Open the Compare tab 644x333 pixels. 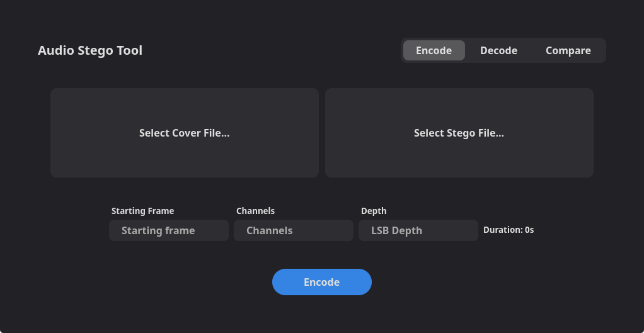pyautogui.click(x=568, y=50)
